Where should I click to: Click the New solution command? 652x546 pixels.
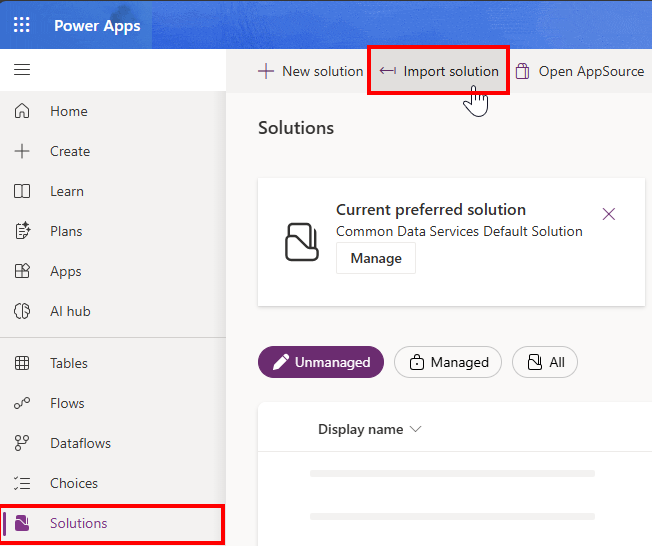click(310, 71)
